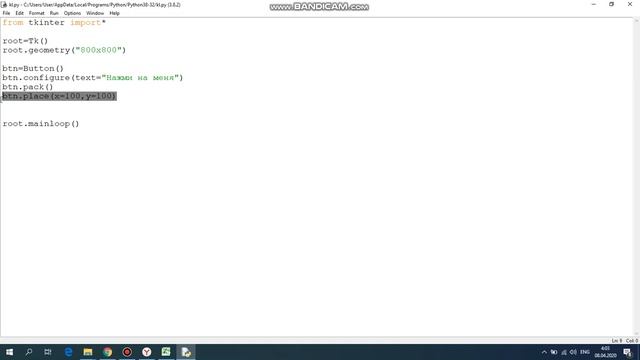Open the Edit menu
Image resolution: width=640 pixels, height=360 pixels.
[x=19, y=13]
